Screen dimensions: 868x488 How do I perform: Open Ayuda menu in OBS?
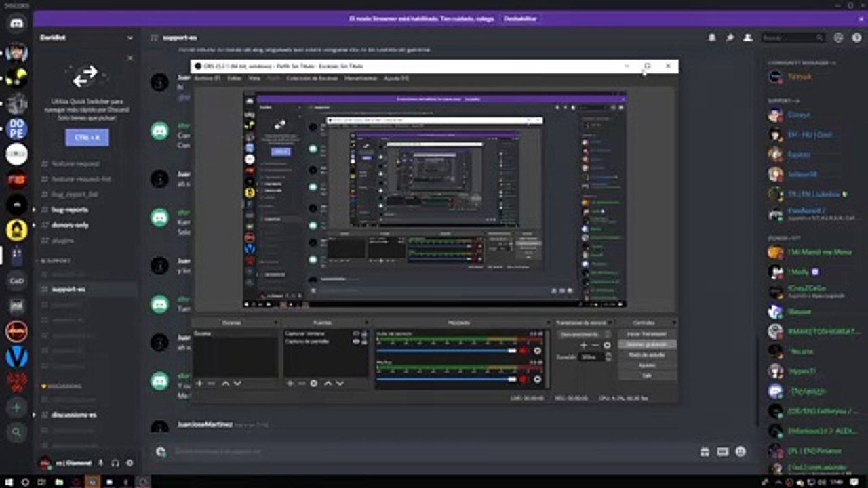[x=396, y=78]
